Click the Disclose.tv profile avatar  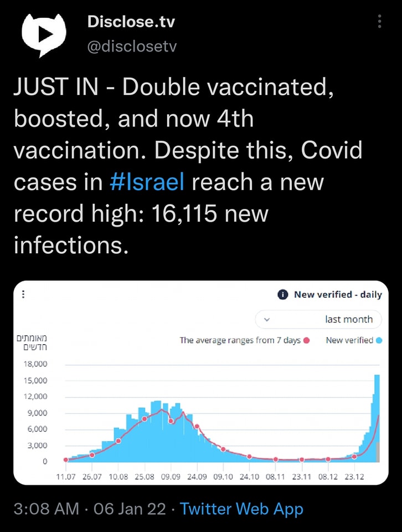click(x=44, y=34)
